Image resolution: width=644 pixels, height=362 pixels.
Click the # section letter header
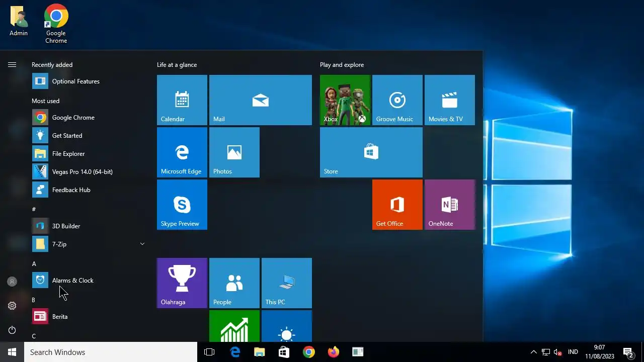(34, 209)
